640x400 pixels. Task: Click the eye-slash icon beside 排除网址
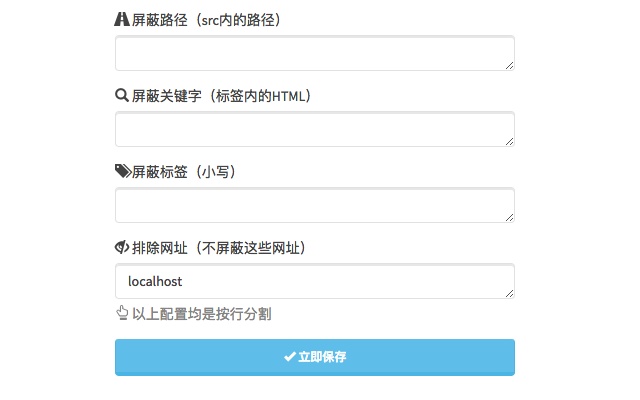tap(123, 247)
